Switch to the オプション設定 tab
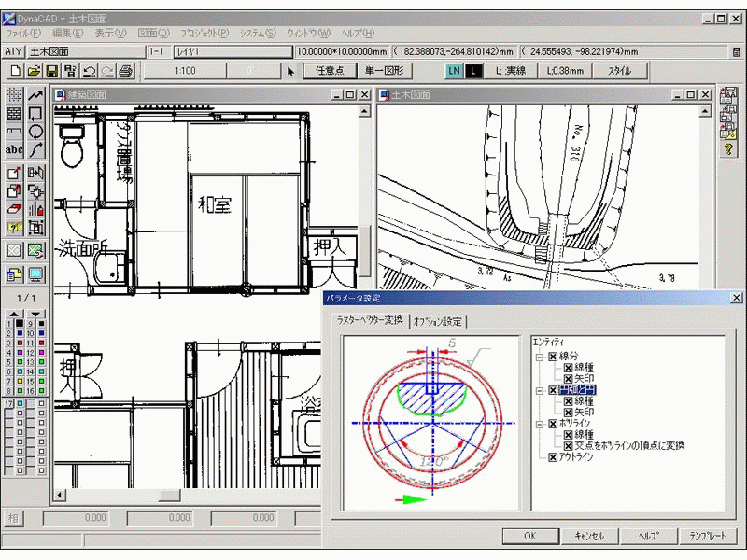Viewport: 747px width, 560px height. click(439, 321)
